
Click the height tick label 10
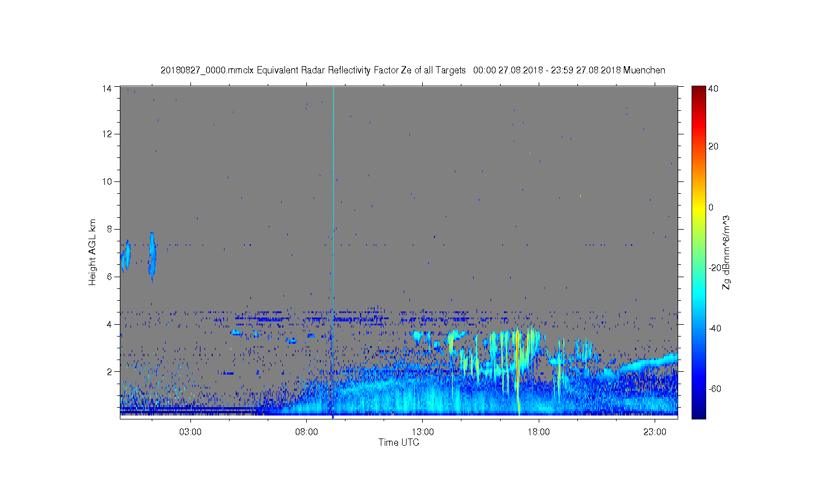click(x=107, y=181)
